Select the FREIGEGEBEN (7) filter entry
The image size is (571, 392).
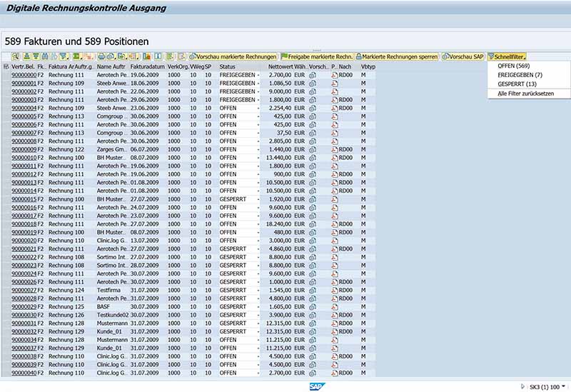[x=520, y=75]
